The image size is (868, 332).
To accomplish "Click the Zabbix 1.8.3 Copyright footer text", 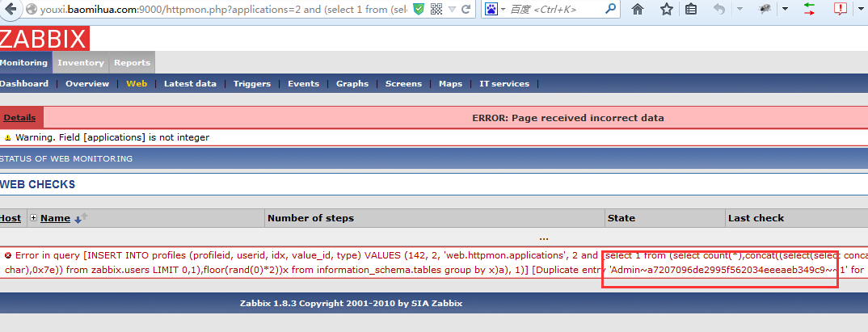I will tap(351, 303).
